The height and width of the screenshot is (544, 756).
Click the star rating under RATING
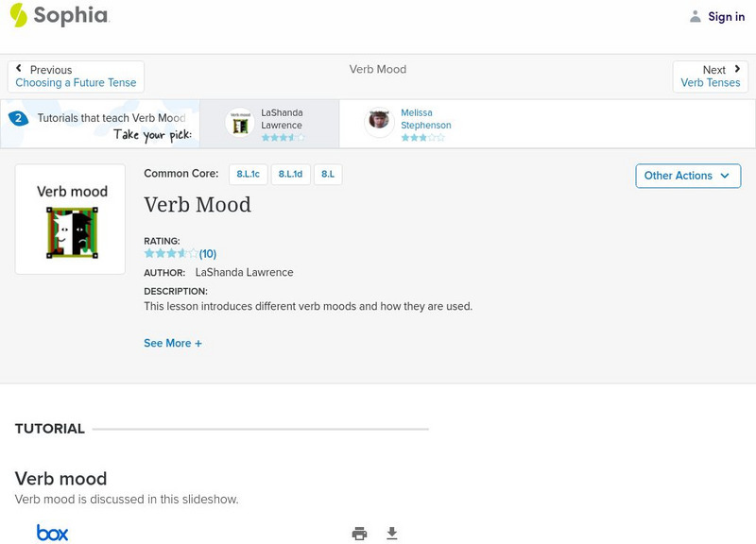pos(171,254)
